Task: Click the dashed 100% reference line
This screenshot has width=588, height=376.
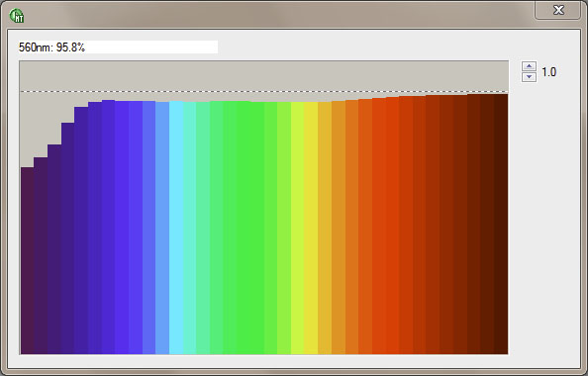Action: coord(264,91)
